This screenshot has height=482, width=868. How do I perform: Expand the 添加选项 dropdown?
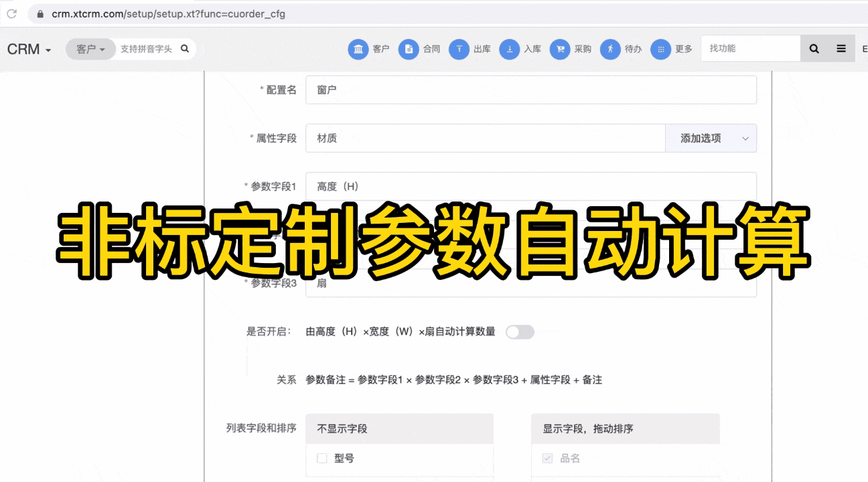coord(711,139)
